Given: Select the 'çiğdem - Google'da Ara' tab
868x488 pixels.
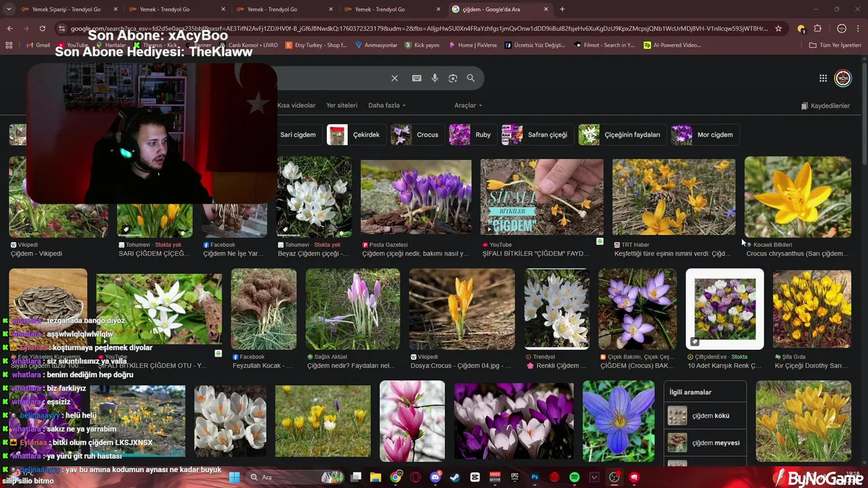Looking at the screenshot, I should [x=500, y=9].
